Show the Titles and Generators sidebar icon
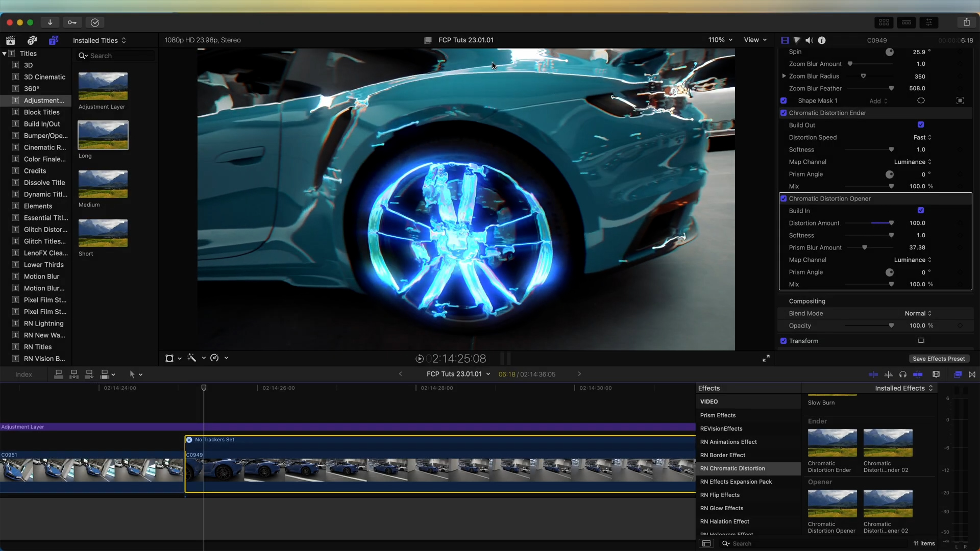 click(x=54, y=40)
